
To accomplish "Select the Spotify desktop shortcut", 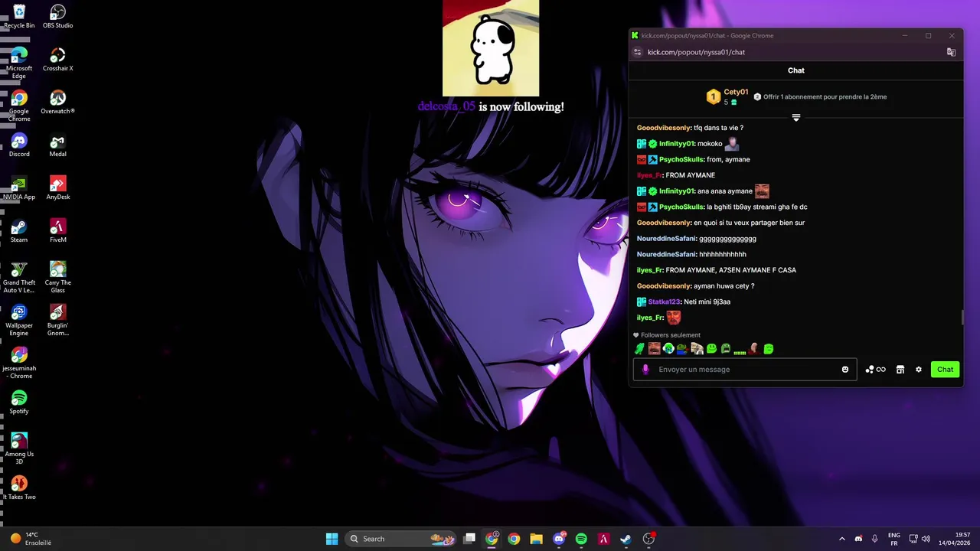I will 19,402.
